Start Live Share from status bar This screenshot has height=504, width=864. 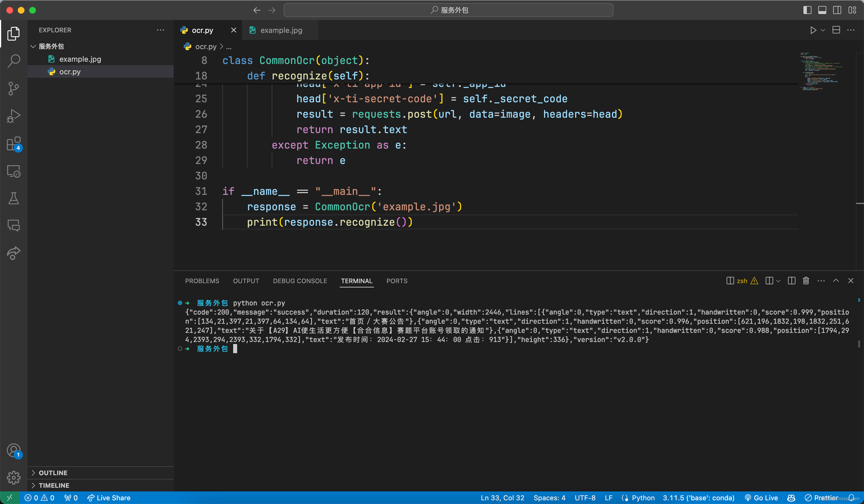point(109,498)
